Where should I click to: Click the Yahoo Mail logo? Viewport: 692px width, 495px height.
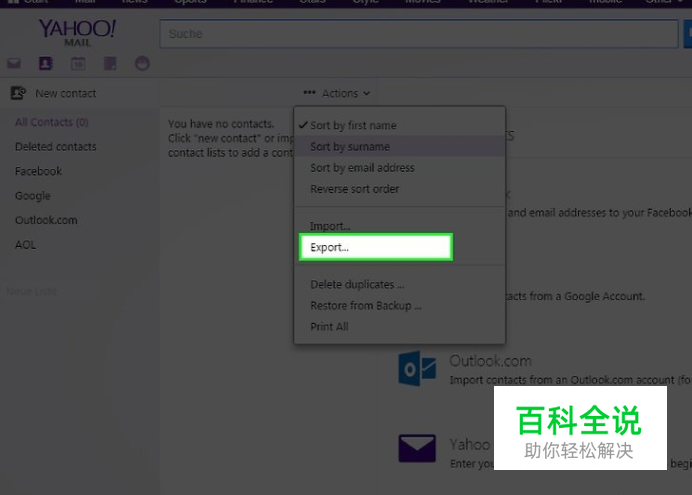tap(77, 32)
